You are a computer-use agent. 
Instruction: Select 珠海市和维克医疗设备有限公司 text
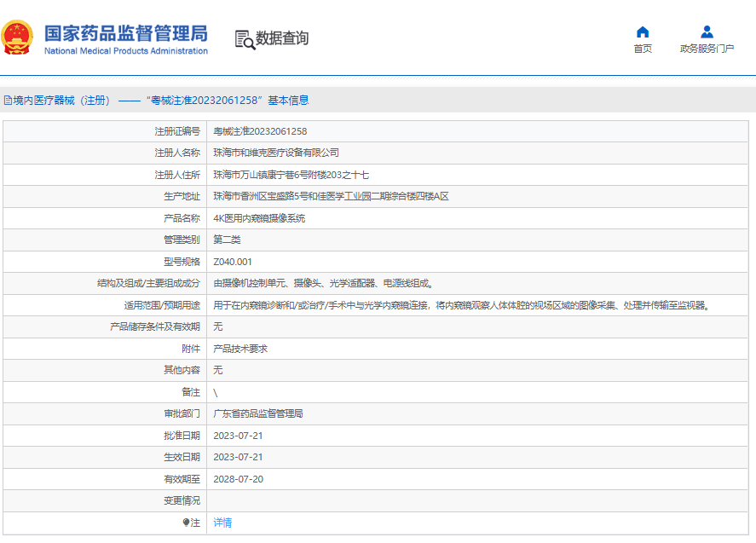click(x=276, y=153)
